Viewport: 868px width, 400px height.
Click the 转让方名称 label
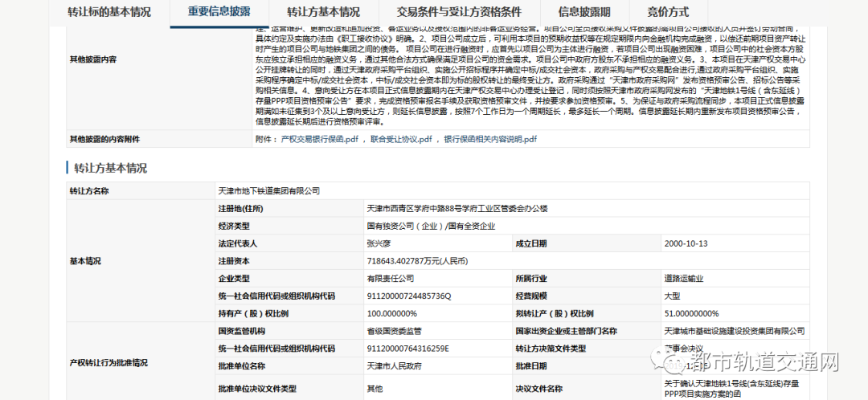point(89,191)
